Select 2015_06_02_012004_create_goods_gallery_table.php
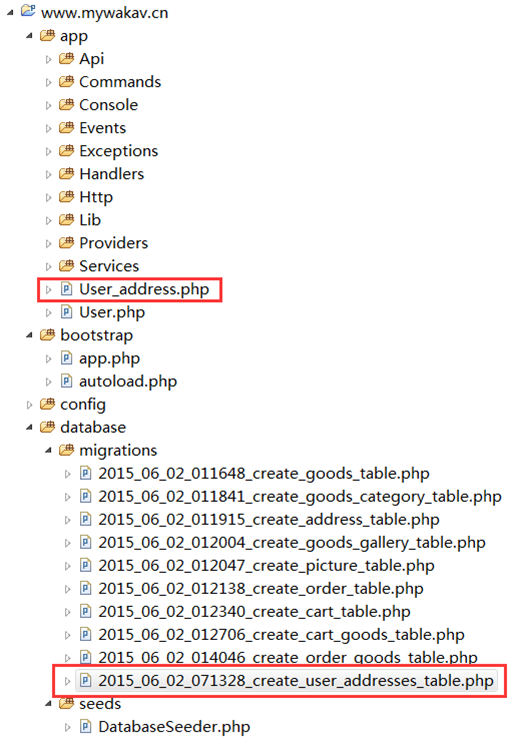The width and height of the screenshot is (520, 738). (292, 543)
